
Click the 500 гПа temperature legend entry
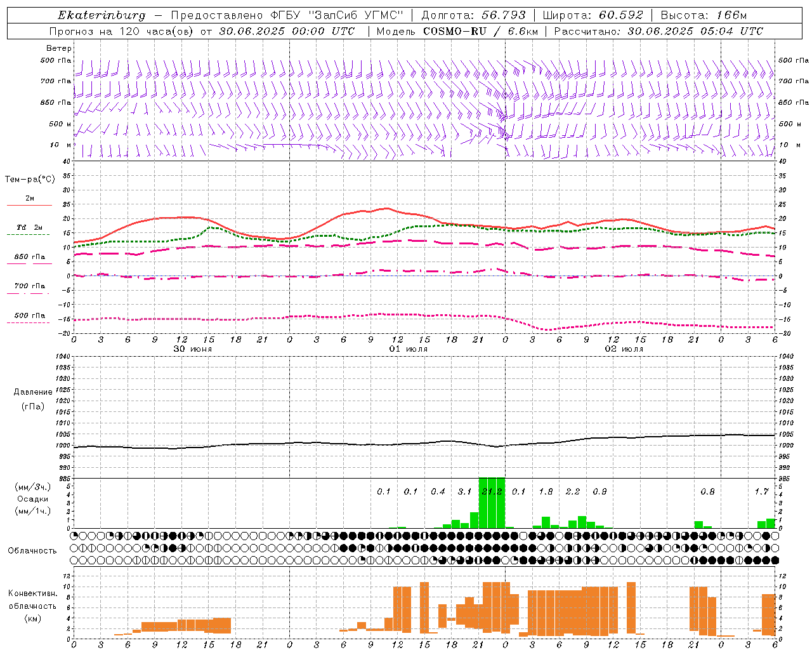(x=30, y=315)
